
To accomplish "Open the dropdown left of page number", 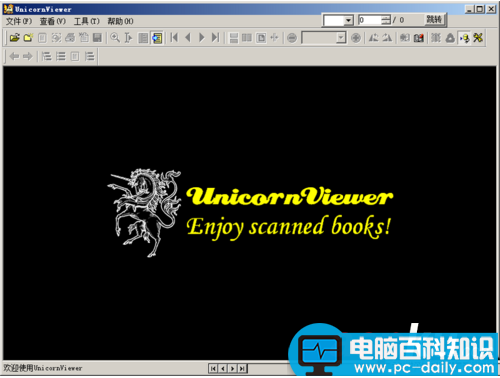I will pos(348,20).
